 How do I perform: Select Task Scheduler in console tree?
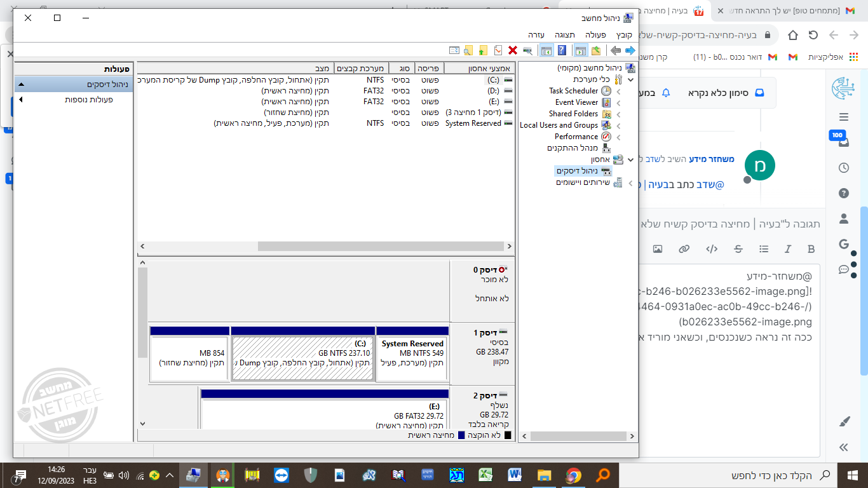(x=574, y=91)
